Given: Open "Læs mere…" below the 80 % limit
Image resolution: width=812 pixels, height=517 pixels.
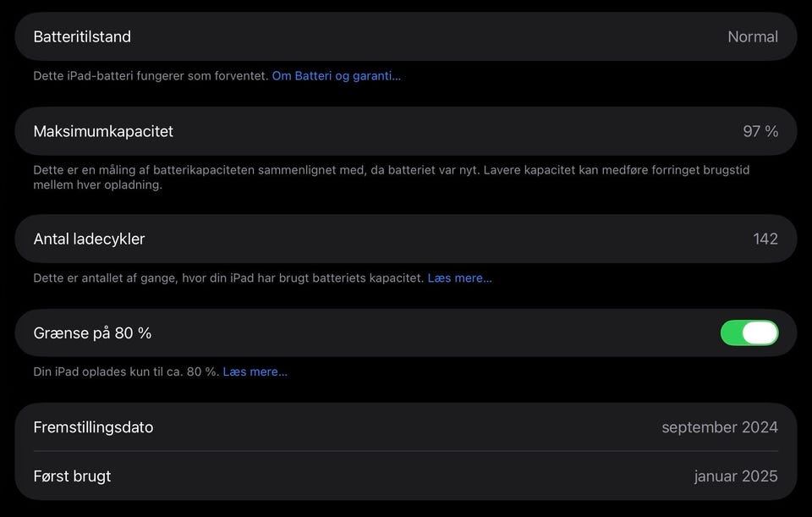Looking at the screenshot, I should (x=255, y=371).
